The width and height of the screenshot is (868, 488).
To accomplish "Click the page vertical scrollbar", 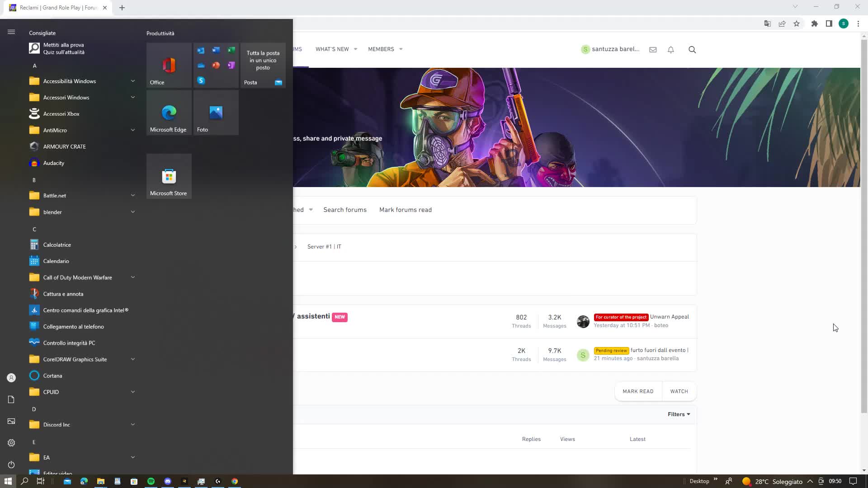I will [x=864, y=226].
